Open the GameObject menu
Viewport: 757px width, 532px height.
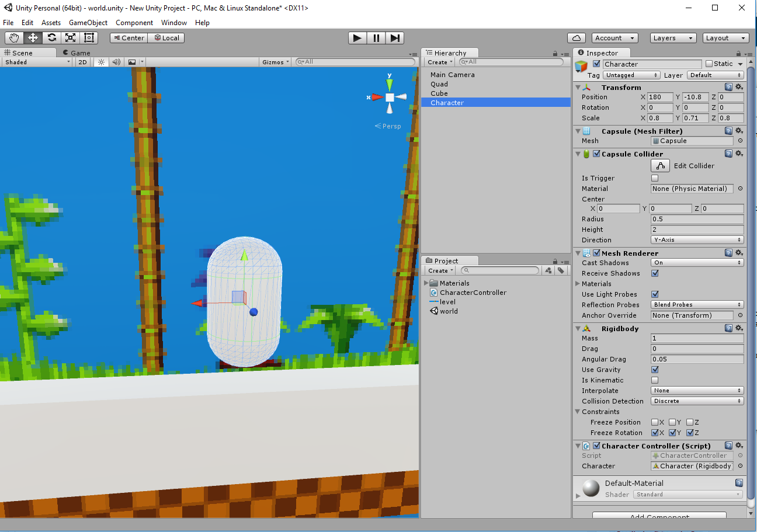pos(88,23)
